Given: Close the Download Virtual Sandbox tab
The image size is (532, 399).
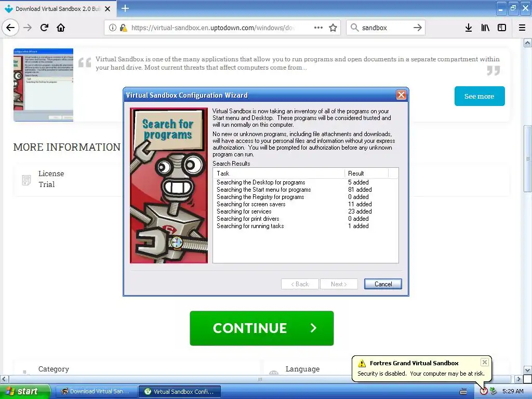Looking at the screenshot, I should tap(108, 9).
